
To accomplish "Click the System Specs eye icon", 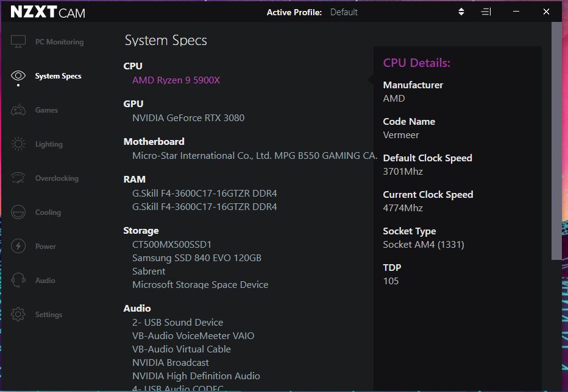I will click(x=18, y=75).
